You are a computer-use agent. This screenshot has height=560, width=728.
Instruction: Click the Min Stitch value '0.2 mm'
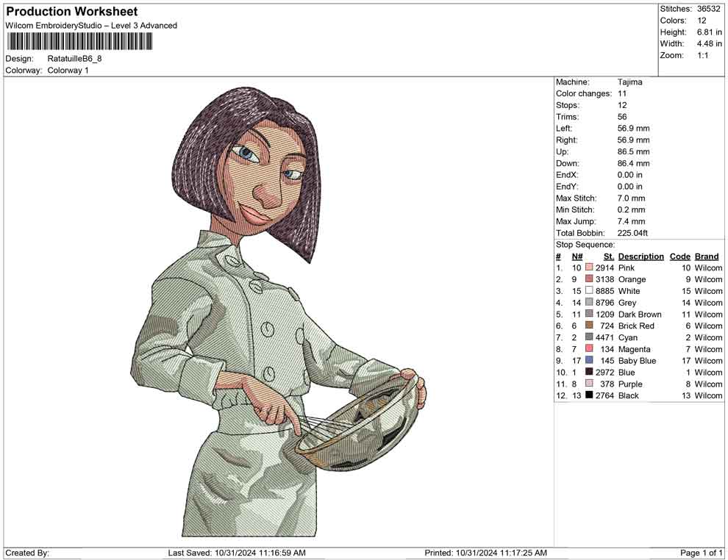click(631, 209)
